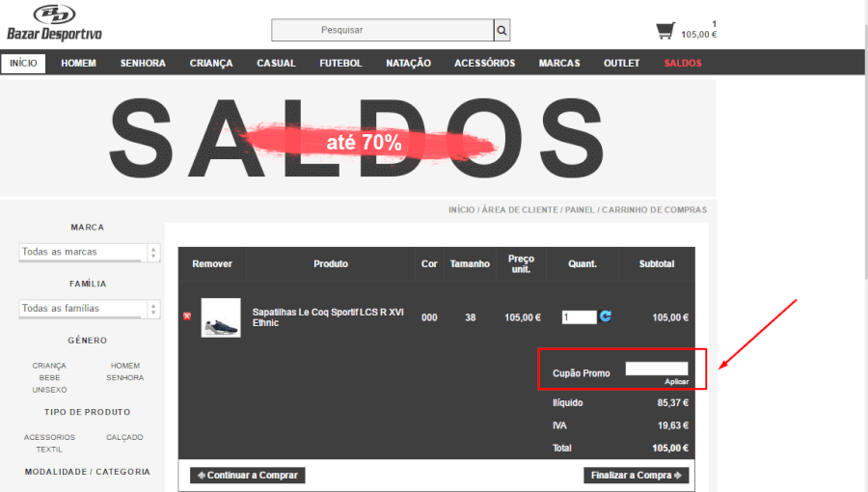Remove the sneakers with red X icon
The height and width of the screenshot is (492, 868).
click(187, 316)
